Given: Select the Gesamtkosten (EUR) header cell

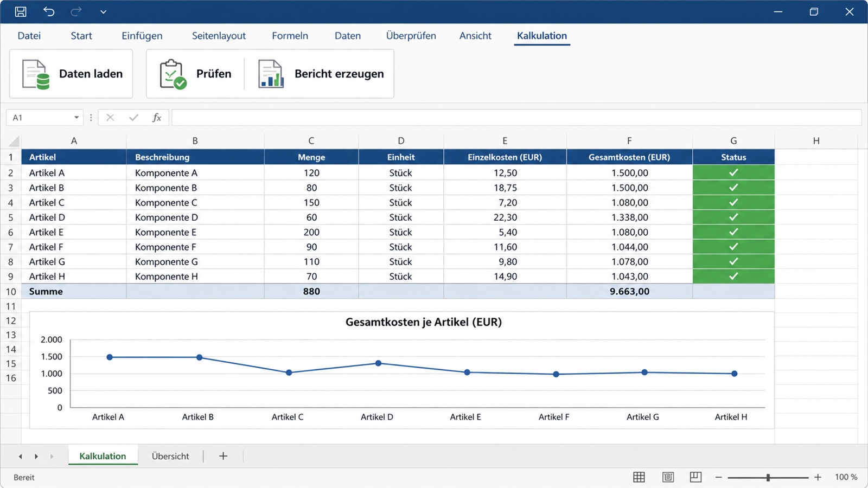Looking at the screenshot, I should click(x=629, y=157).
